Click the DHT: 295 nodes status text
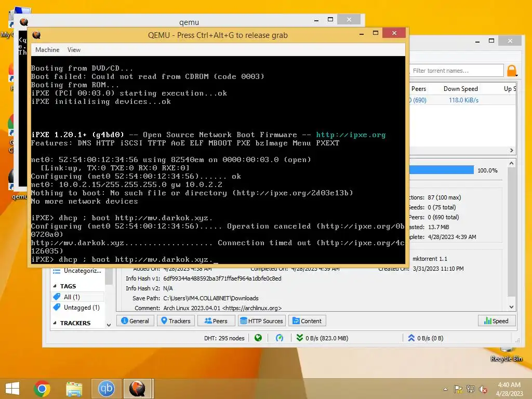532x399 pixels. [x=224, y=338]
